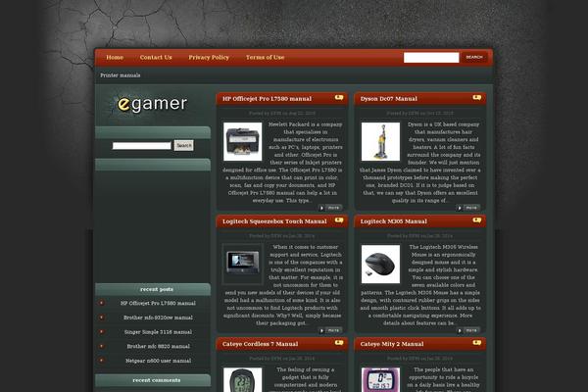Click bullet icon beside Netgear n600 user manual
This screenshot has width=588, height=392.
[101, 361]
